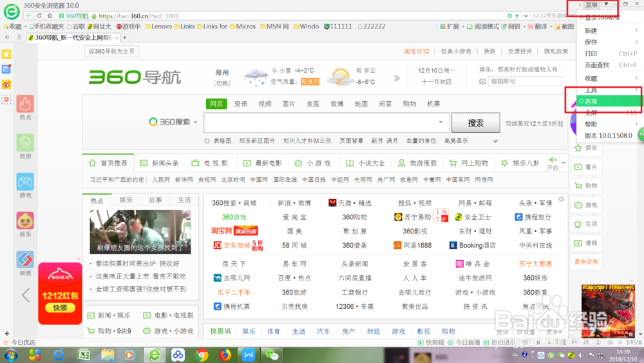Click the 快领 red packet button
Viewport: 644px width, 363px height.
(60, 308)
